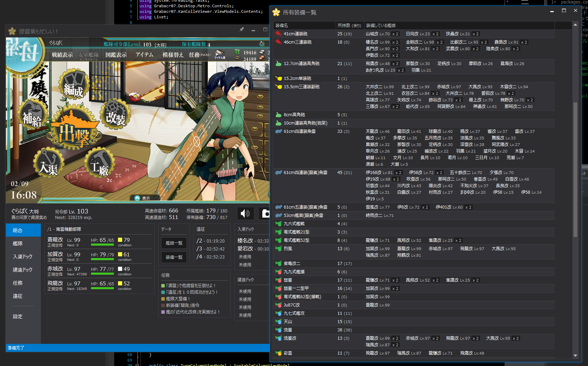Click the flower icon of the equipment list window

click(276, 12)
